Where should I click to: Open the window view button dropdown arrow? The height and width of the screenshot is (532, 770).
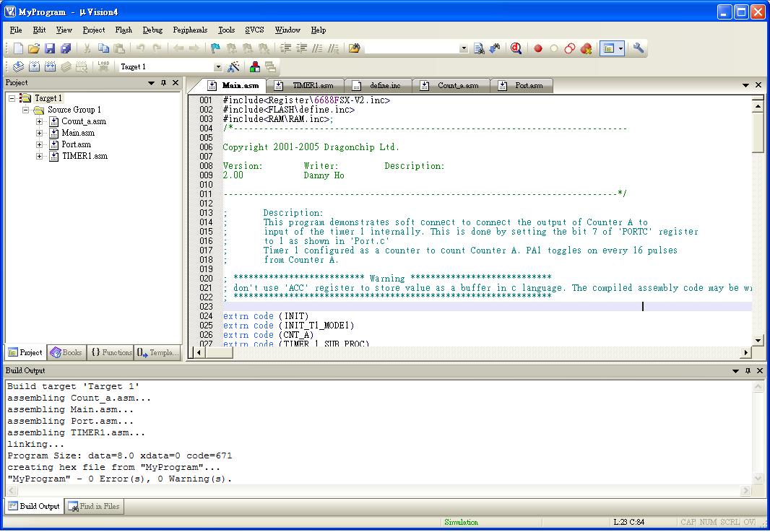pyautogui.click(x=621, y=48)
